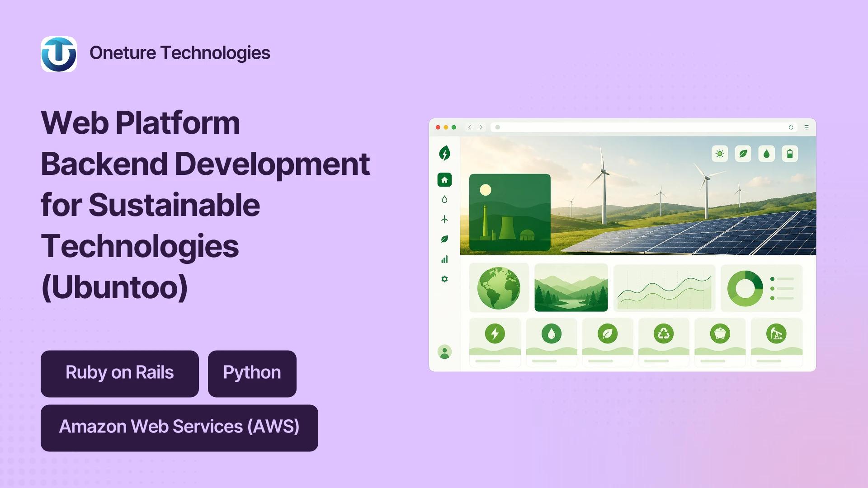Screen dimensions: 868x488
Task: Click the red window close dot
Action: click(x=438, y=127)
